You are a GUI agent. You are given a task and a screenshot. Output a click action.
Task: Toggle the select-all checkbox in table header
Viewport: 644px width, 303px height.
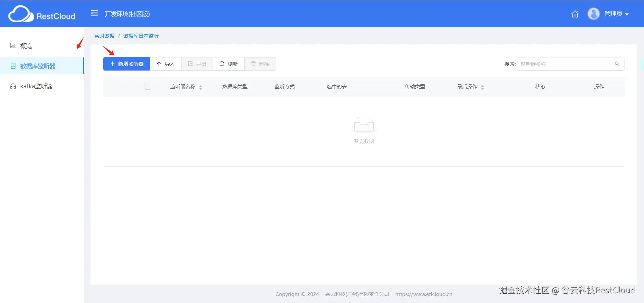pos(148,87)
